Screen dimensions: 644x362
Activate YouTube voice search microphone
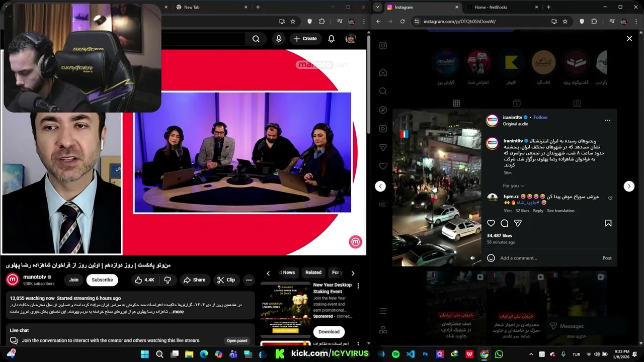click(x=279, y=39)
